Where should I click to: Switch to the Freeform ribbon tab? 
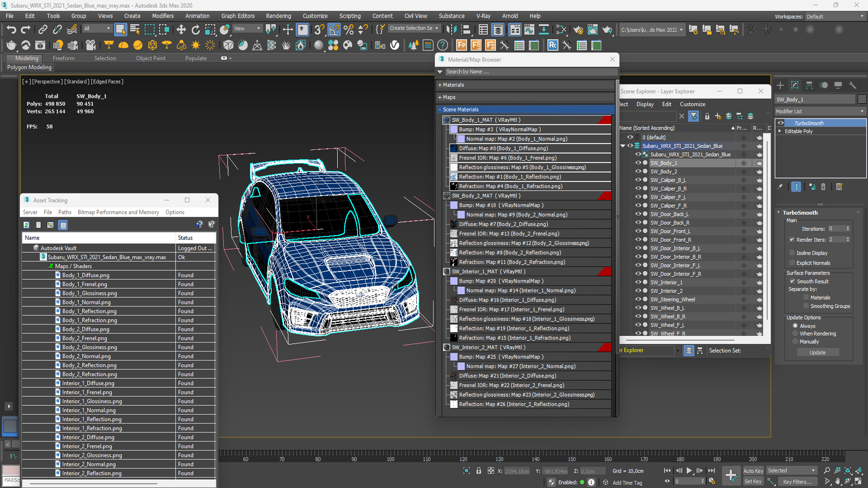tap(63, 58)
